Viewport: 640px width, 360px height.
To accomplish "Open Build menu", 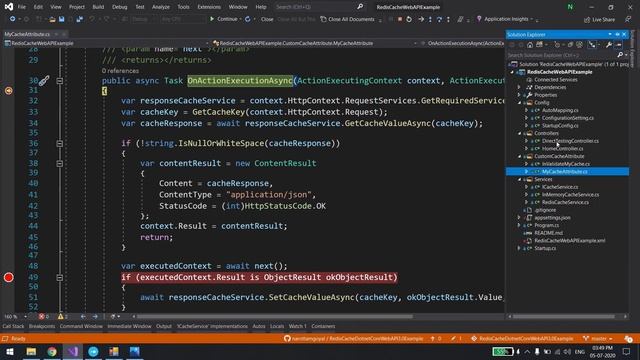I will pos(98,7).
